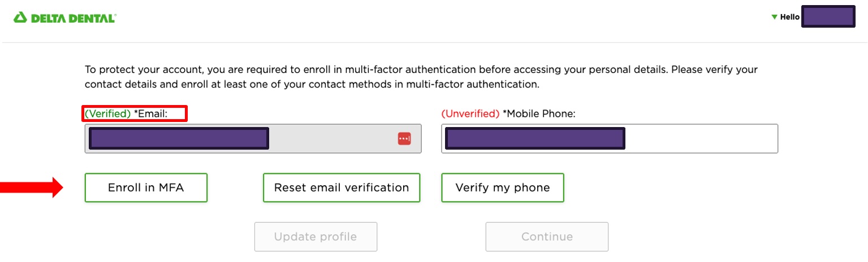The height and width of the screenshot is (262, 868).
Task: Click the DELTA DENTAL wordmark text
Action: click(x=74, y=18)
